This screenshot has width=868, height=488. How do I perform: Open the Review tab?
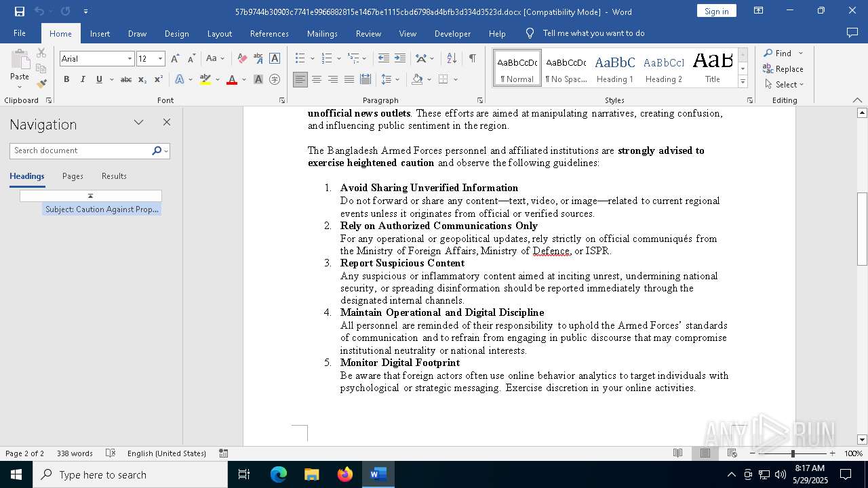(x=368, y=33)
